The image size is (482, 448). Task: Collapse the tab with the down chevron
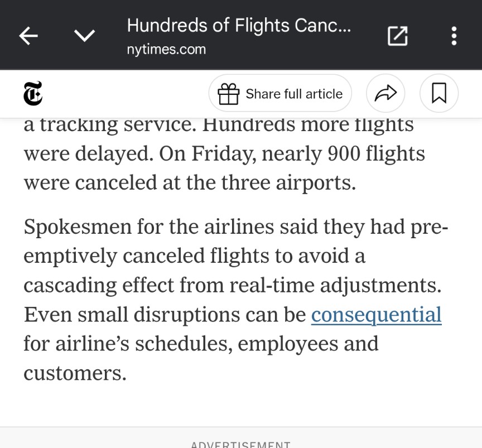click(85, 36)
